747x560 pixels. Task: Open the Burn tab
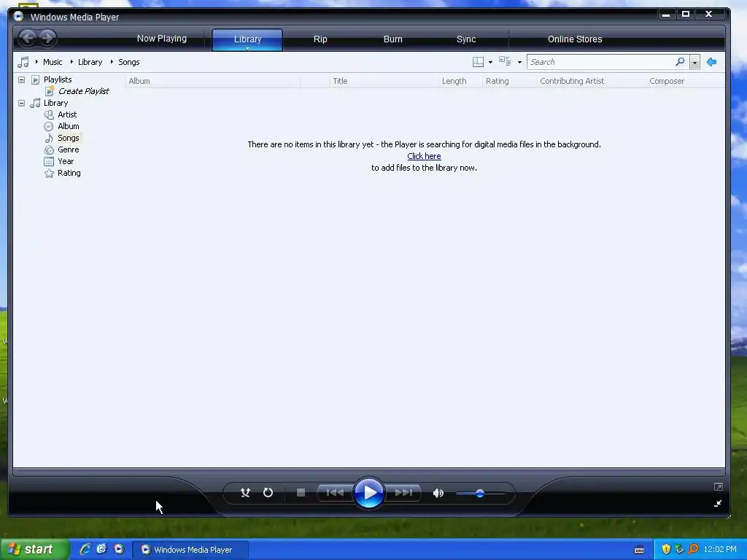393,39
